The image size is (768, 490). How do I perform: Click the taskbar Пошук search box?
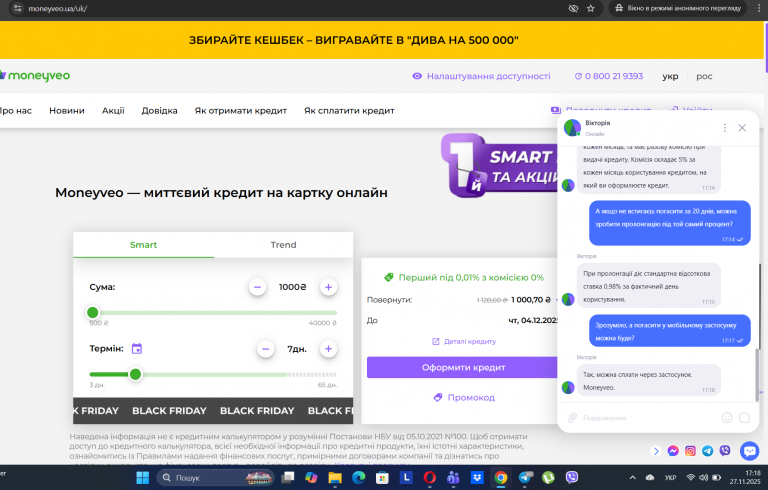215,477
